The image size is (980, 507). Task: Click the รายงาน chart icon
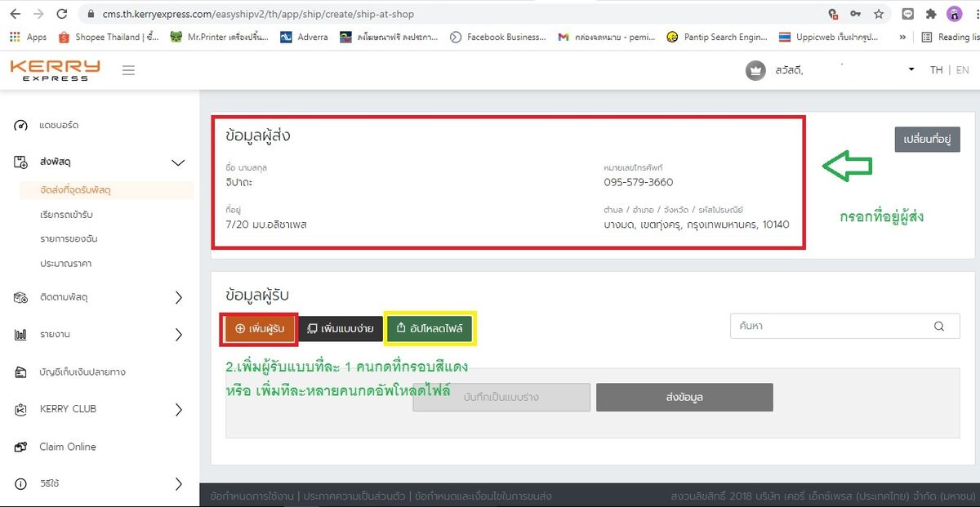(21, 335)
